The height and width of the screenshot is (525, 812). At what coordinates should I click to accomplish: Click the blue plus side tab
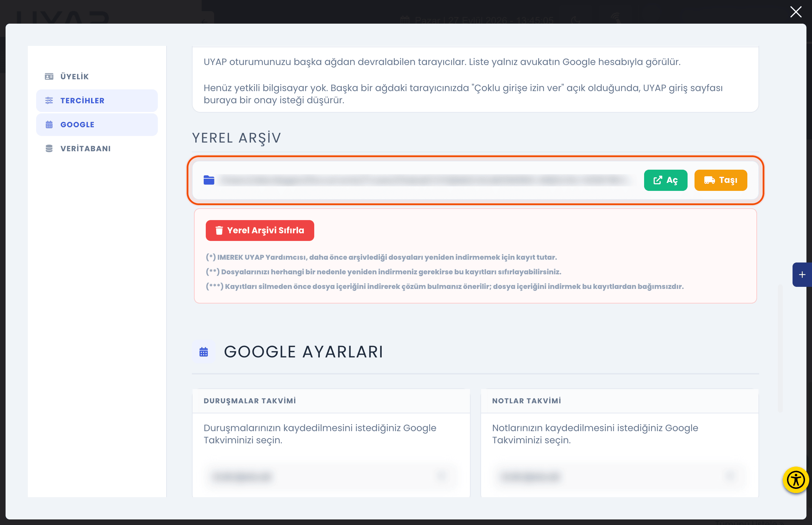(802, 275)
